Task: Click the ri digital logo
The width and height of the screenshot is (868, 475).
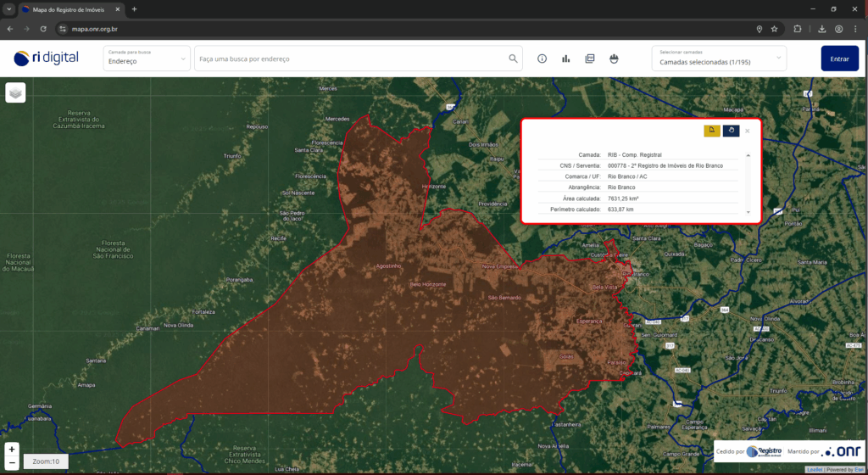Action: point(47,58)
